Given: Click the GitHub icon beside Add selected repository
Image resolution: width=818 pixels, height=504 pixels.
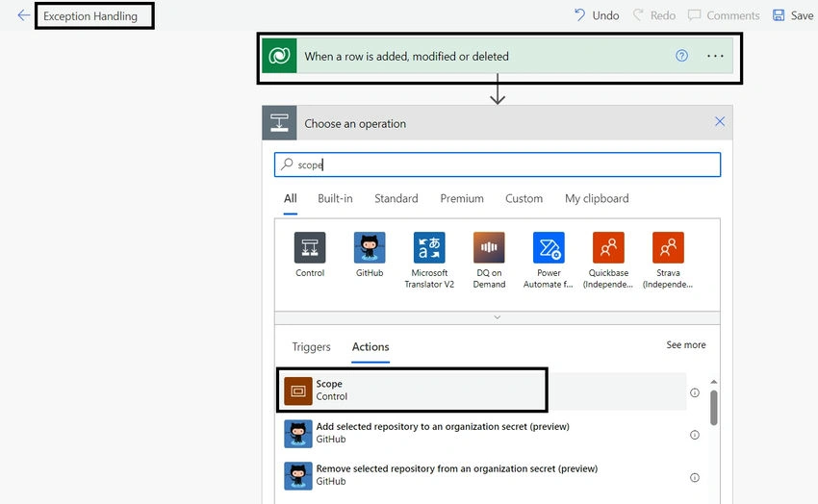Looking at the screenshot, I should click(x=298, y=434).
